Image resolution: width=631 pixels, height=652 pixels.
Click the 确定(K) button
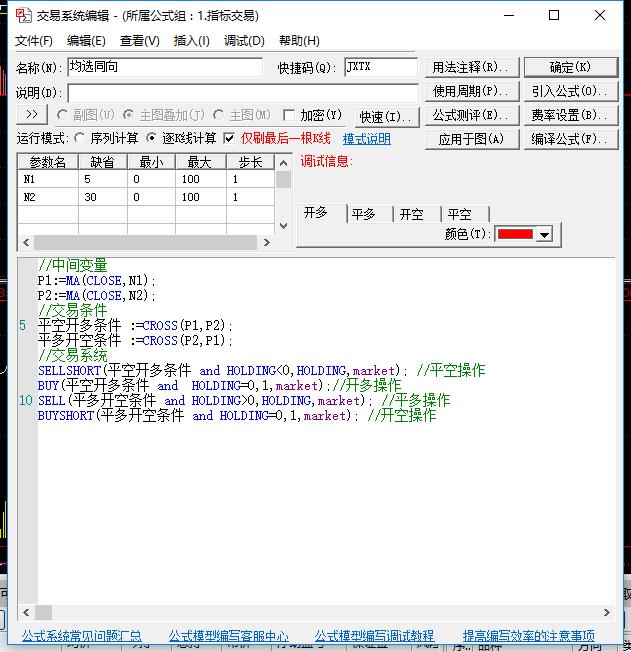coord(571,67)
